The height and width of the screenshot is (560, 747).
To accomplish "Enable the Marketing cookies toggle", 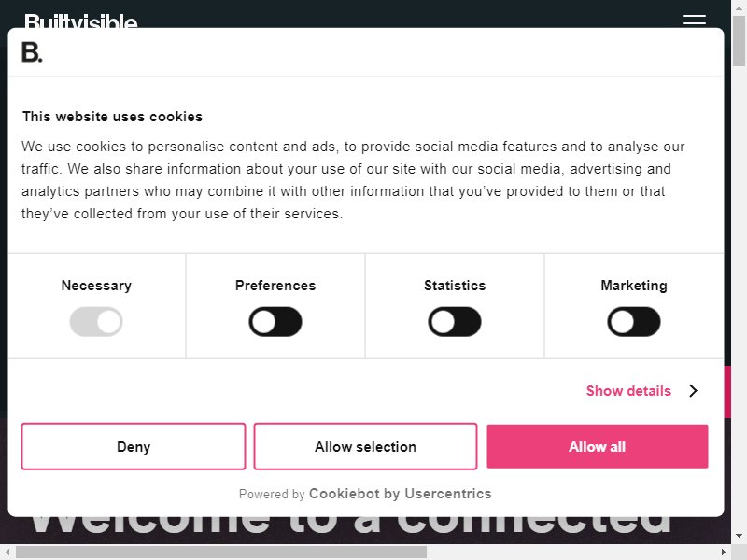I will pos(634,322).
